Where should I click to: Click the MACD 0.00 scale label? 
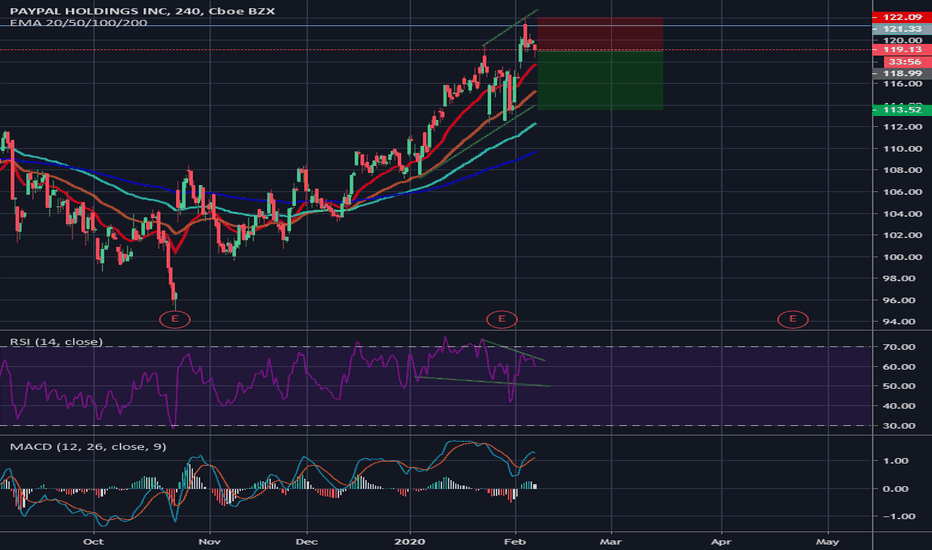(x=895, y=489)
